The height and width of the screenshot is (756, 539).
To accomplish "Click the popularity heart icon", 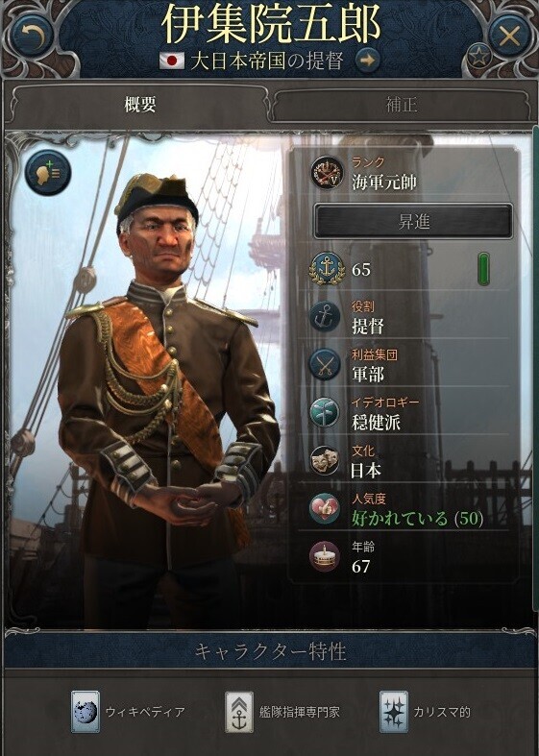I will [325, 509].
